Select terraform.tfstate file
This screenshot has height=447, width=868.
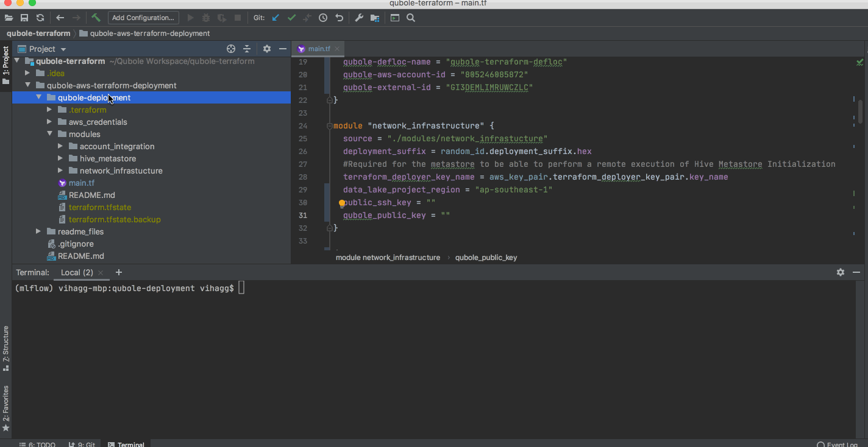pyautogui.click(x=99, y=207)
